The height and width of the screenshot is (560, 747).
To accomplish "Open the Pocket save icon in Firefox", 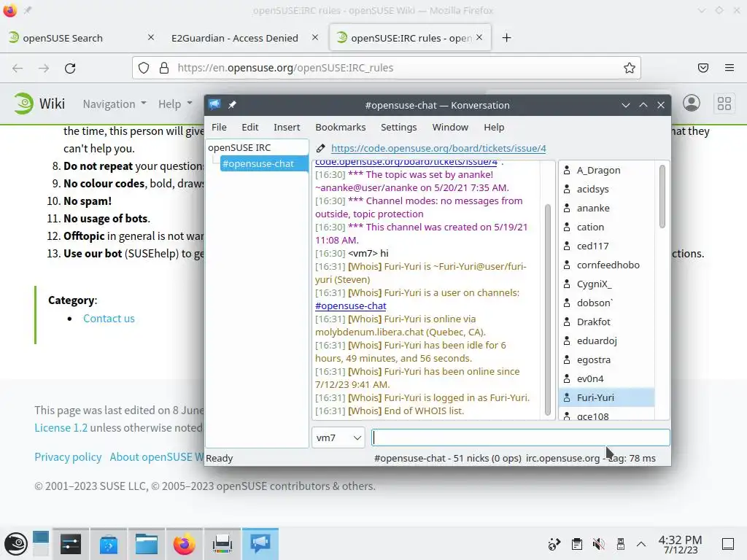I will (x=703, y=68).
